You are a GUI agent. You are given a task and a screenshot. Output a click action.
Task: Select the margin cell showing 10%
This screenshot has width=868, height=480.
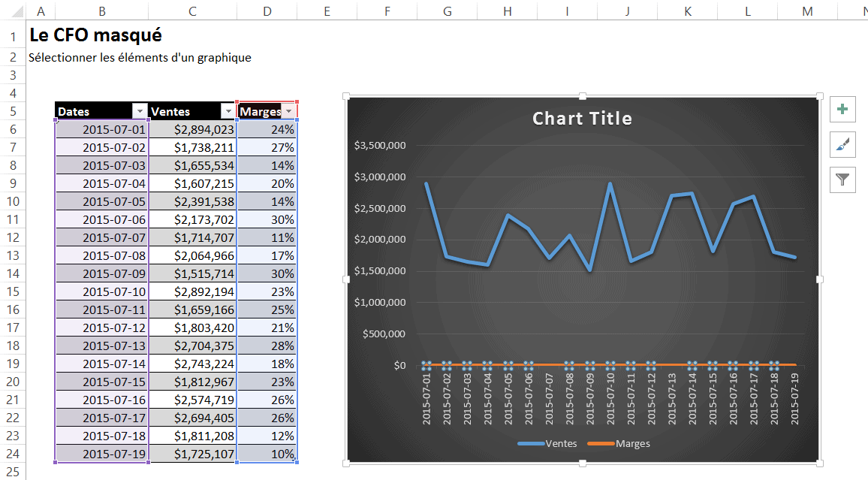(267, 454)
